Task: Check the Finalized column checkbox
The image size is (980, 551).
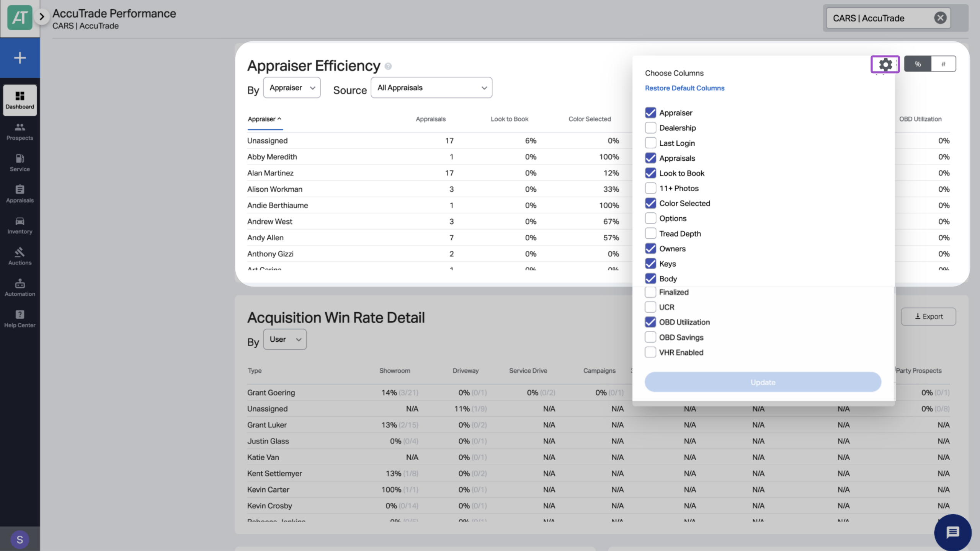Action: point(650,292)
